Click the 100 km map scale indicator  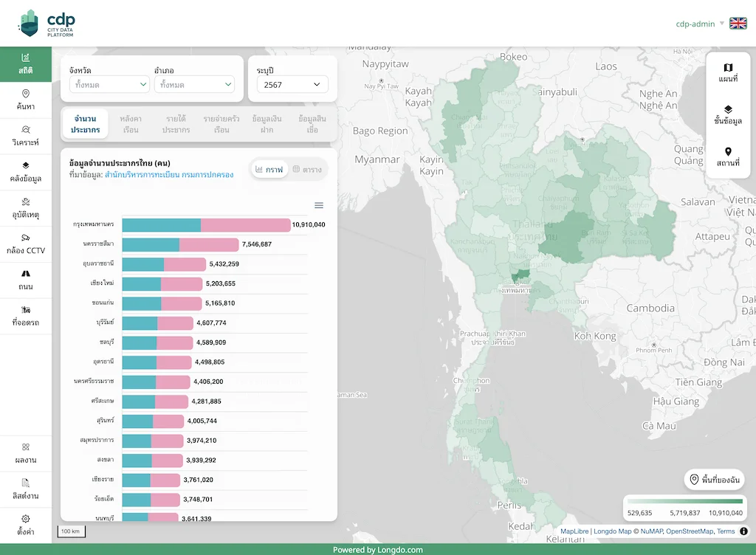click(x=72, y=531)
